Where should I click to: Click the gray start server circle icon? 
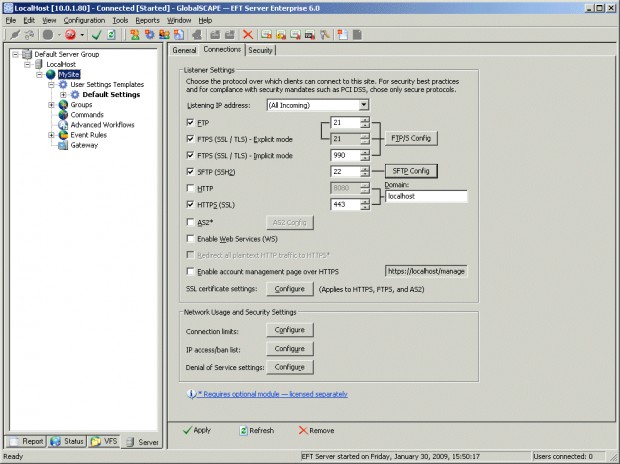[48, 35]
